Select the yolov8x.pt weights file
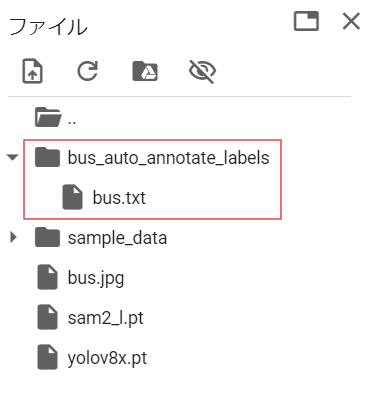Image resolution: width=370 pixels, height=410 pixels. click(x=107, y=358)
